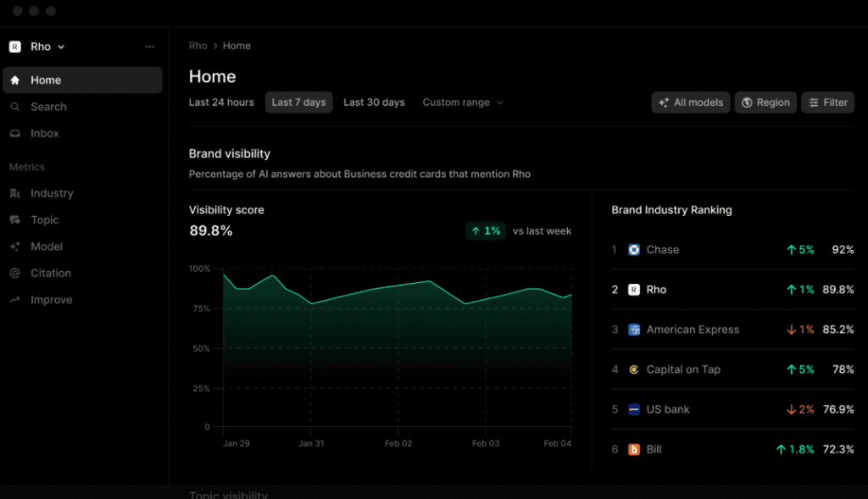Screen dimensions: 868x499
Task: Open the Region selector
Action: 765,103
